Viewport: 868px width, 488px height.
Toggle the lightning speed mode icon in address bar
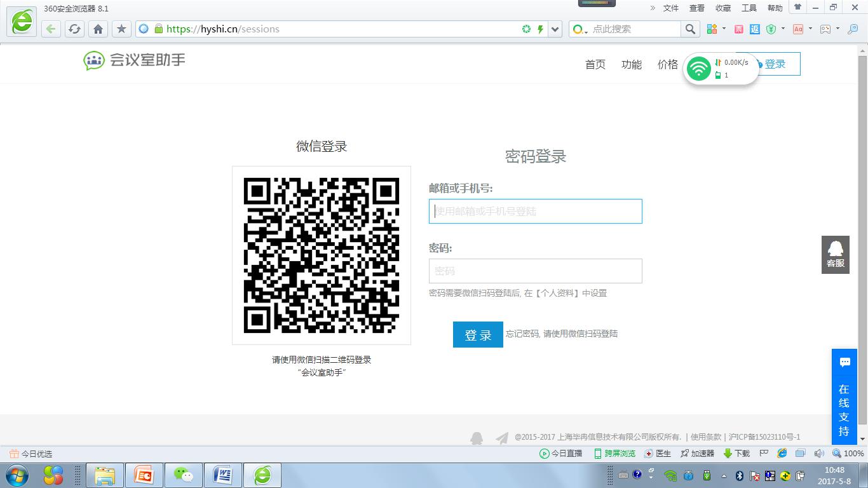coord(541,29)
